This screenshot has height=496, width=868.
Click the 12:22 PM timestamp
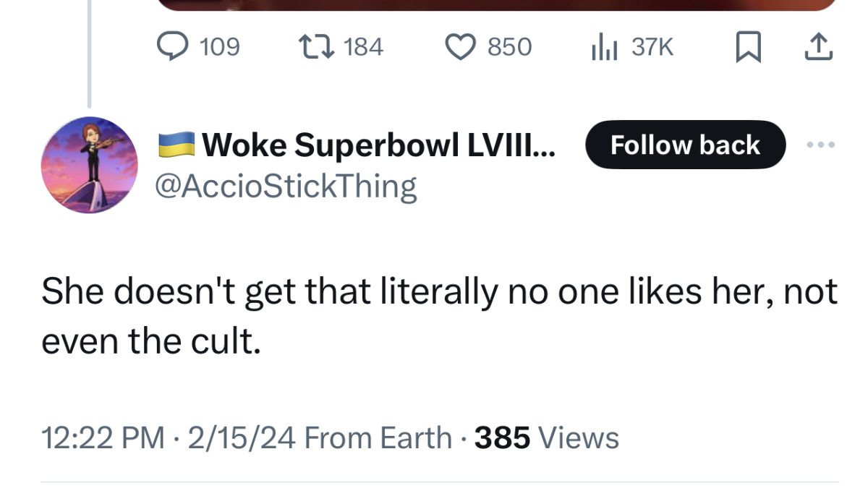(103, 437)
